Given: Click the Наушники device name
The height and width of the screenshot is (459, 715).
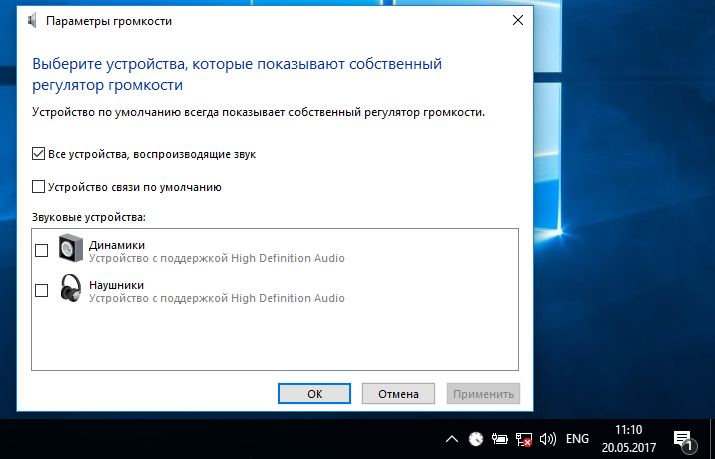Looking at the screenshot, I should click(116, 285).
